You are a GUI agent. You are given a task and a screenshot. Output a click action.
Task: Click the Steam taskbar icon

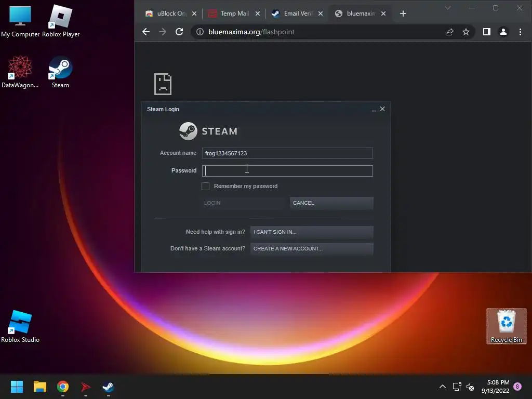pyautogui.click(x=108, y=387)
